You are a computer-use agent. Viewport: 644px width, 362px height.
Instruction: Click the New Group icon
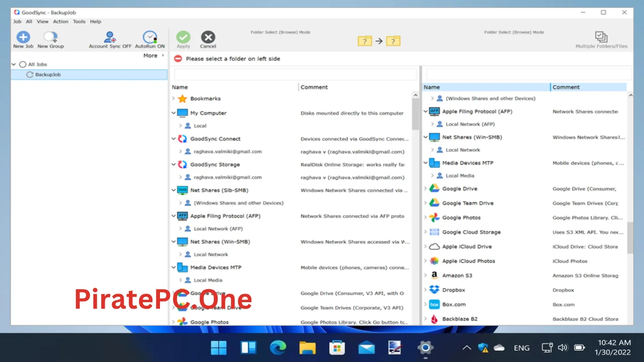[50, 37]
